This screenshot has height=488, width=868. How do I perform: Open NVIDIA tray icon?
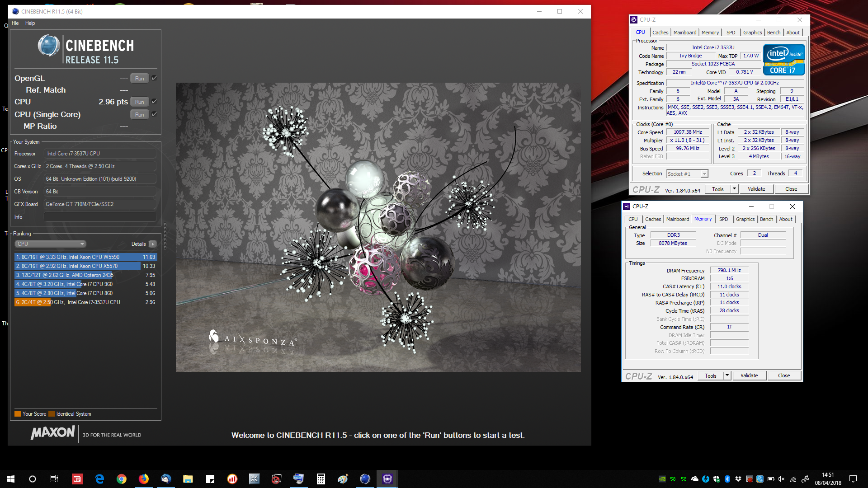pos(662,479)
